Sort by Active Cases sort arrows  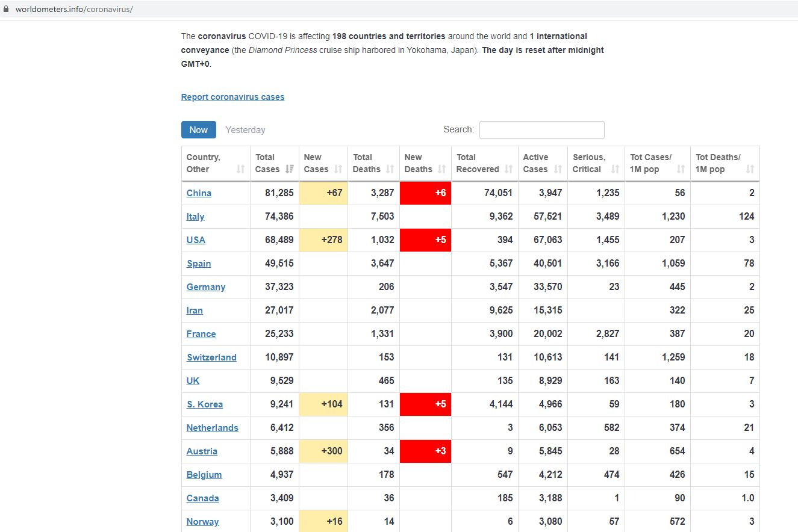tap(558, 169)
